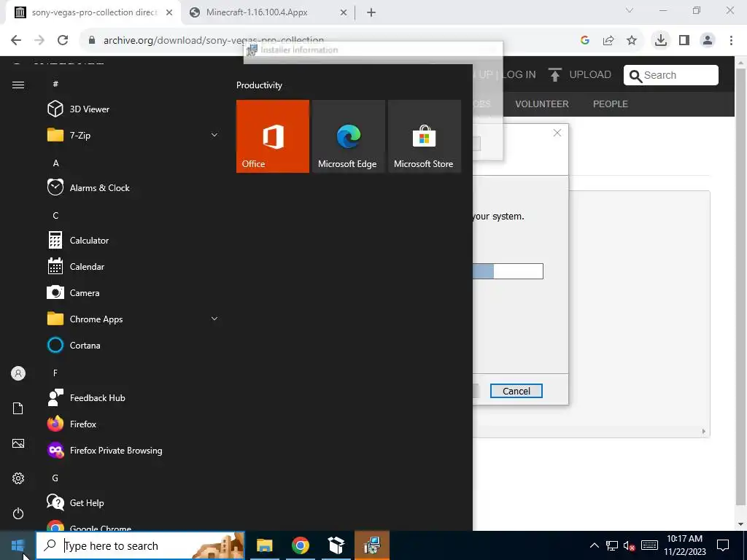Click the Windows Start button
This screenshot has width=747, height=560.
pyautogui.click(x=18, y=545)
